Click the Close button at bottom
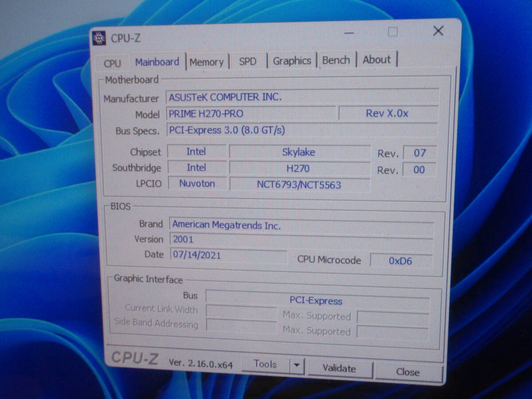The height and width of the screenshot is (399, 532). click(408, 372)
